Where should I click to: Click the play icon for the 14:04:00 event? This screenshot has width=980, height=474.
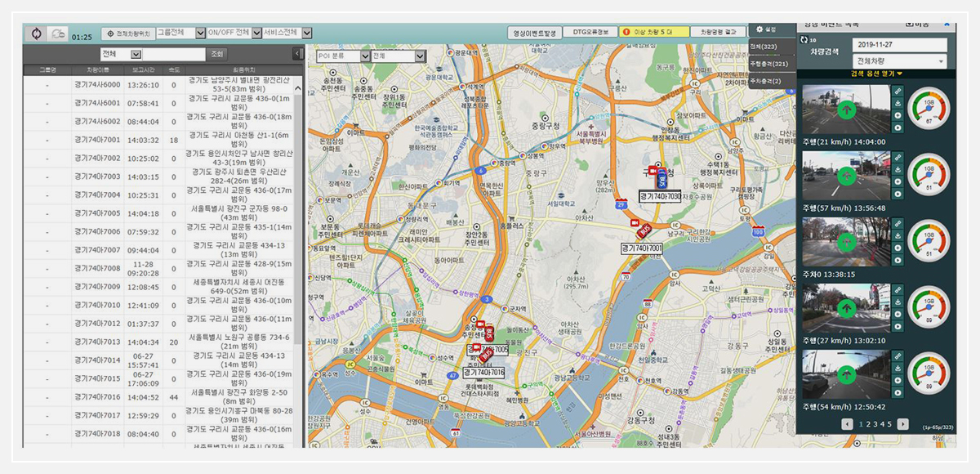(898, 127)
